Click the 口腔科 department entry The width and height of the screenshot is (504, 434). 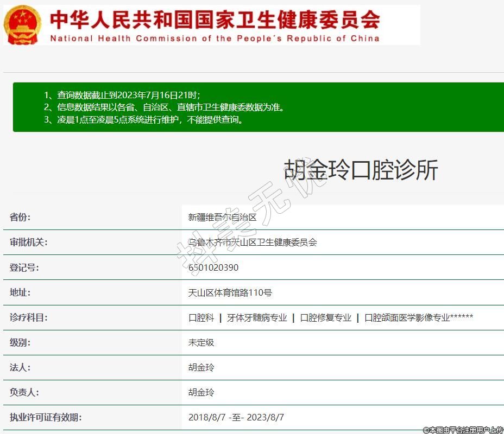pyautogui.click(x=201, y=318)
